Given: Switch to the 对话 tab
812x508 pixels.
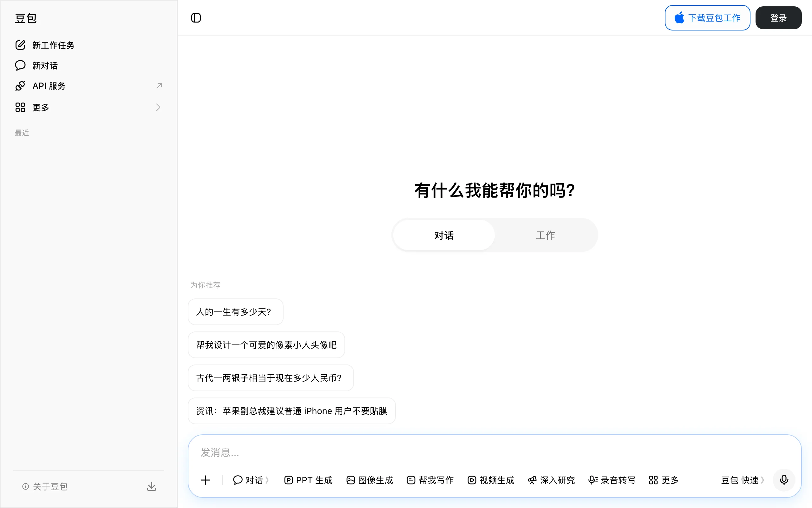Looking at the screenshot, I should (x=443, y=235).
